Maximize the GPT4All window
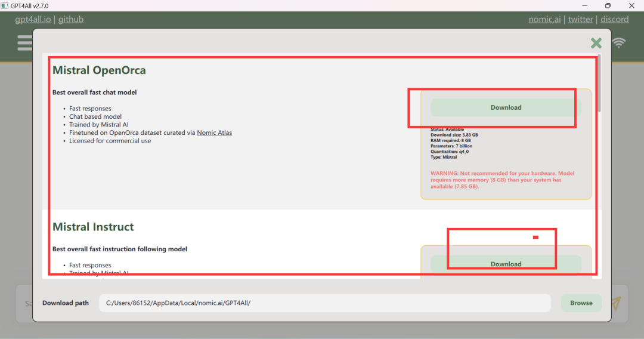Screen dimensions: 644x339 608,5
